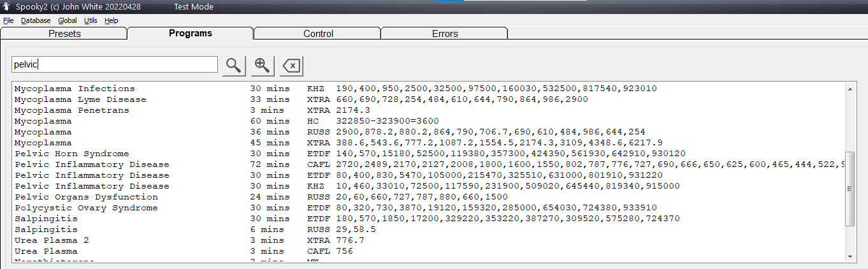Open the Global menu
This screenshot has height=269, width=868.
[x=67, y=20]
